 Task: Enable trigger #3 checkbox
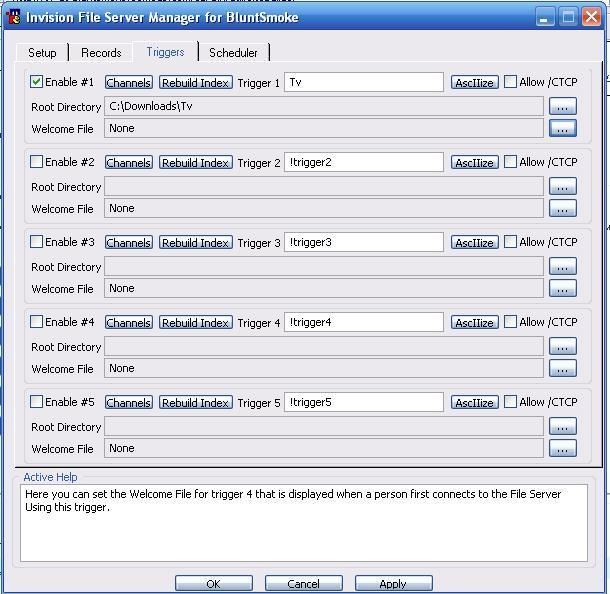tap(37, 242)
